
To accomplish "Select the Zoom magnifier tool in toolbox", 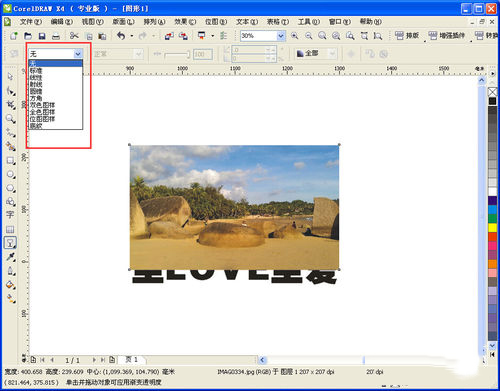I will click(10, 118).
